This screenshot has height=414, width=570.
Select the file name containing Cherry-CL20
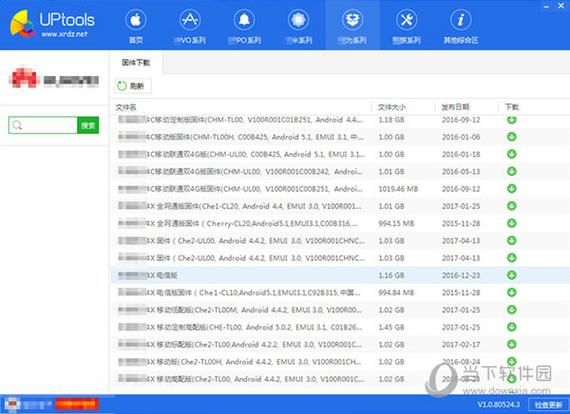238,223
